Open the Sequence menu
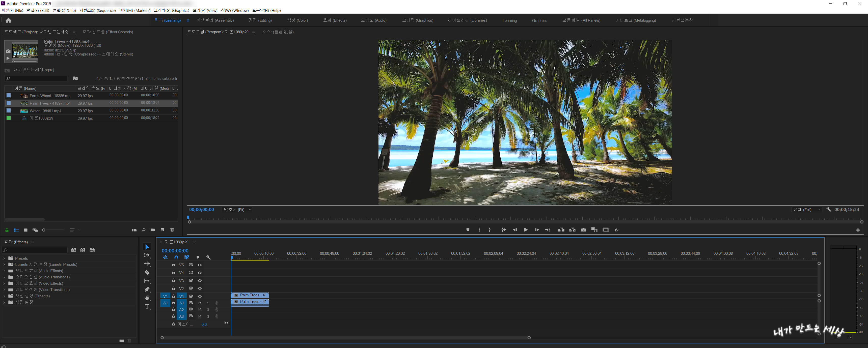This screenshot has height=348, width=868. [x=97, y=10]
